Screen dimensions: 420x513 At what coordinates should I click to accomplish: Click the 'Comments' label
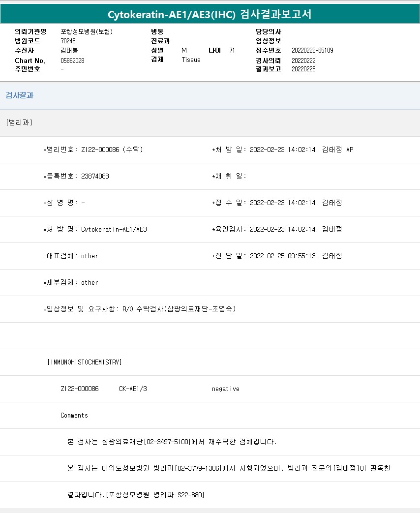point(74,415)
